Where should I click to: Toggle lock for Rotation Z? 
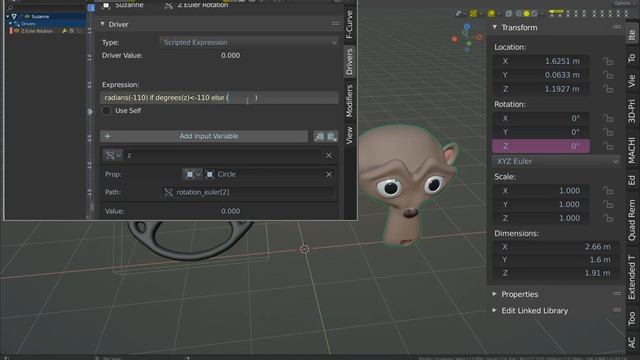(608, 146)
